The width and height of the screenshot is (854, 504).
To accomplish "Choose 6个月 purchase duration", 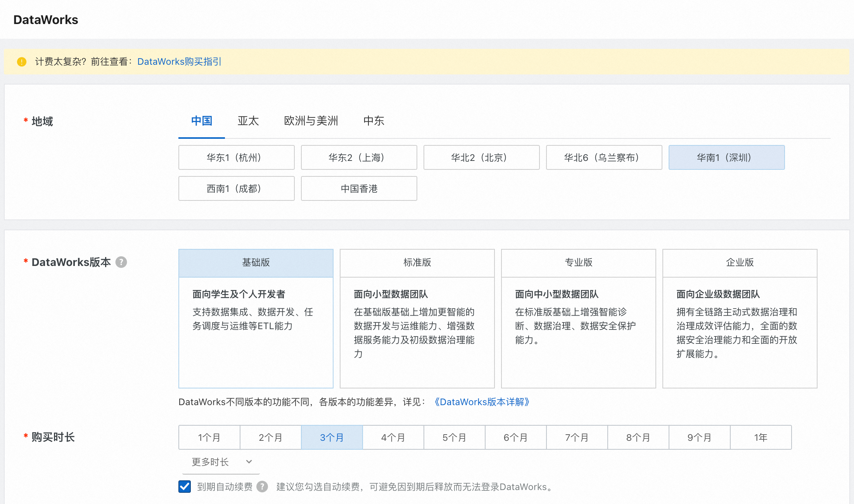I will [x=515, y=437].
